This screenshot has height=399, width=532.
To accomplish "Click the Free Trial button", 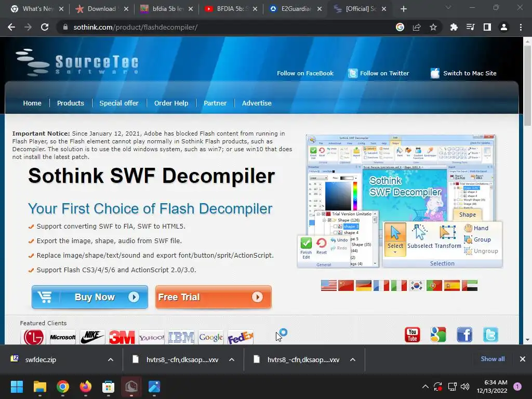I will tap(214, 297).
